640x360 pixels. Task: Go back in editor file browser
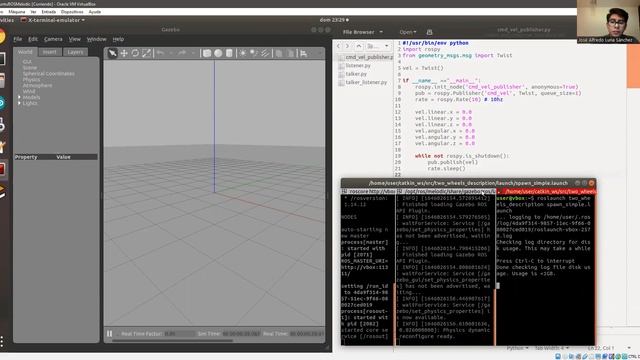pyautogui.click(x=338, y=46)
